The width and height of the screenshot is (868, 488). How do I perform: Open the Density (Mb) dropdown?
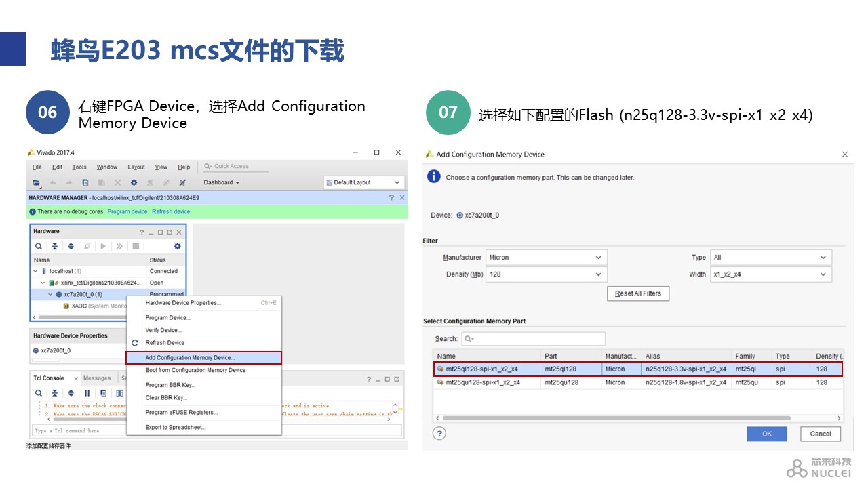click(546, 274)
